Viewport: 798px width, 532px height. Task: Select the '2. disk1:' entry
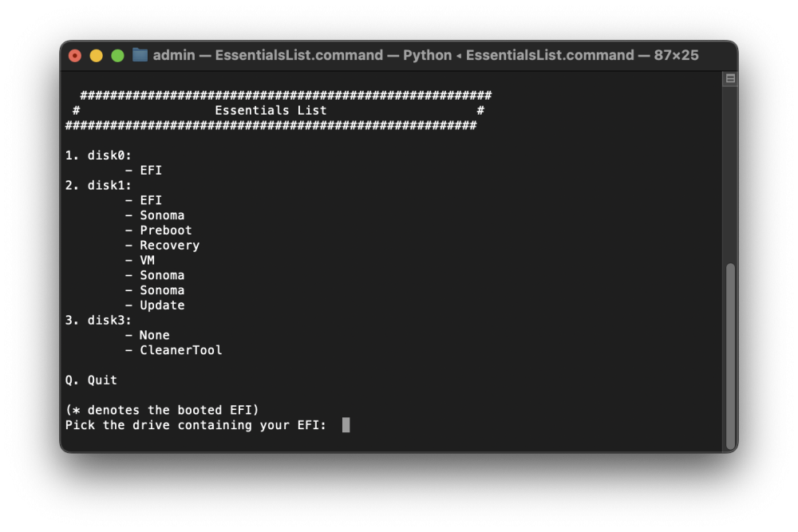tap(98, 185)
